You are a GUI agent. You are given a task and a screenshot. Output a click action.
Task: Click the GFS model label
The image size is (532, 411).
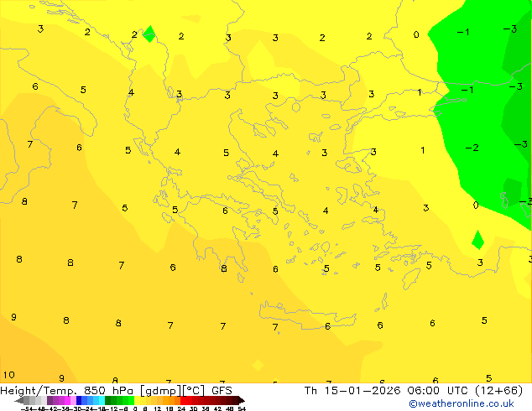click(222, 390)
